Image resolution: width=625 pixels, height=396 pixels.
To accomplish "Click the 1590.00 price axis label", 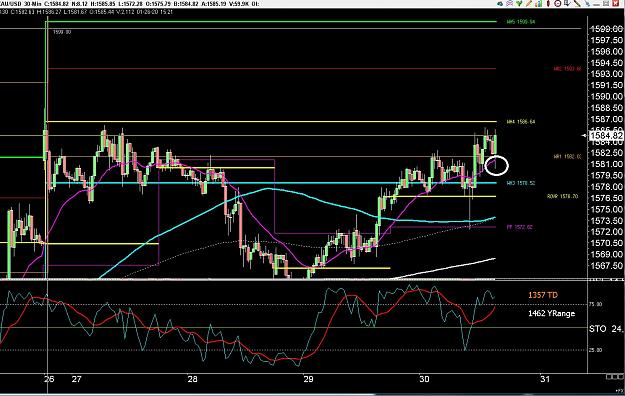I will 606,97.
